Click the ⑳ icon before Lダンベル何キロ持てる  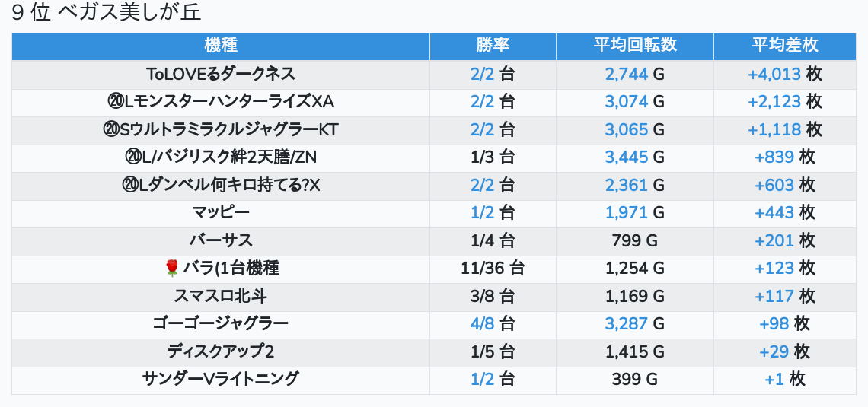129,185
